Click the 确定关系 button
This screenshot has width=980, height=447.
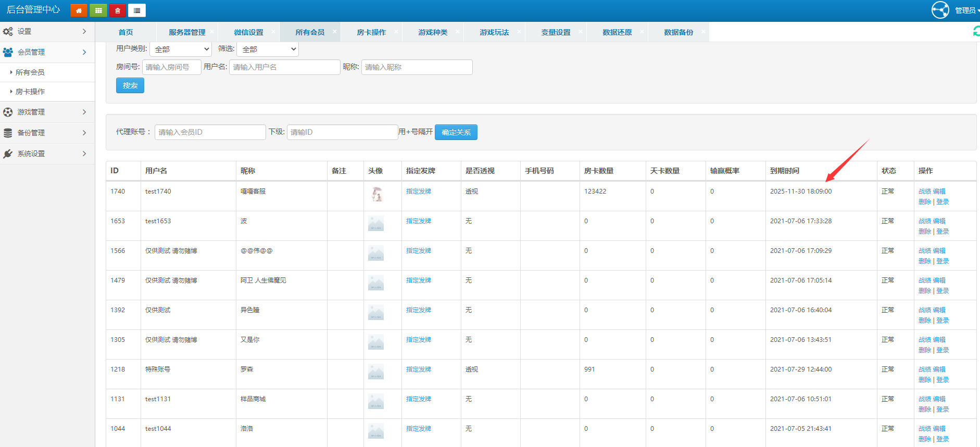456,132
